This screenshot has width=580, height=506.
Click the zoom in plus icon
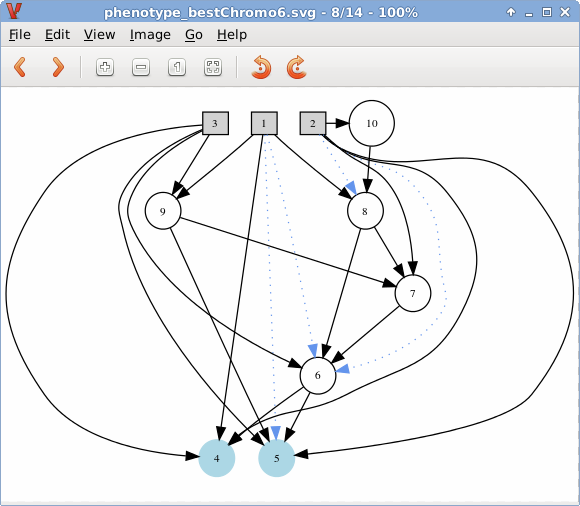(x=105, y=67)
